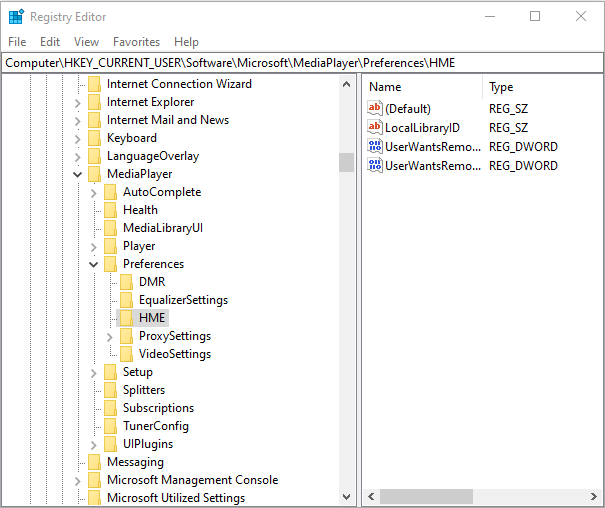Screen dimensions: 605x508
Task: Click the string icon beside (Default) value
Action: click(375, 108)
